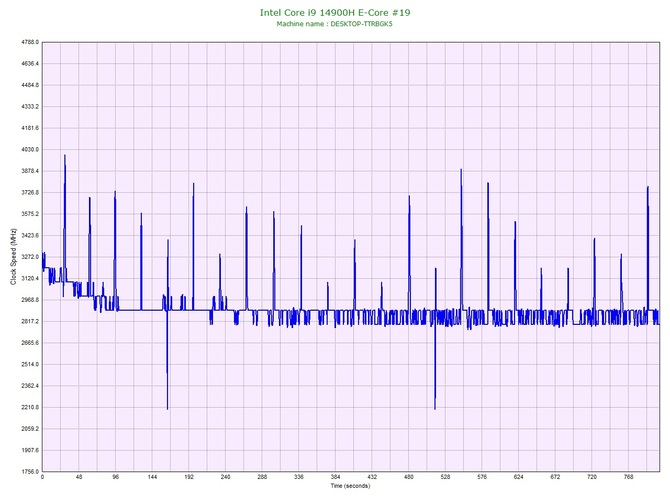Click the 768 seconds x-axis tick label
Image resolution: width=670 pixels, height=503 pixels.
pos(629,477)
